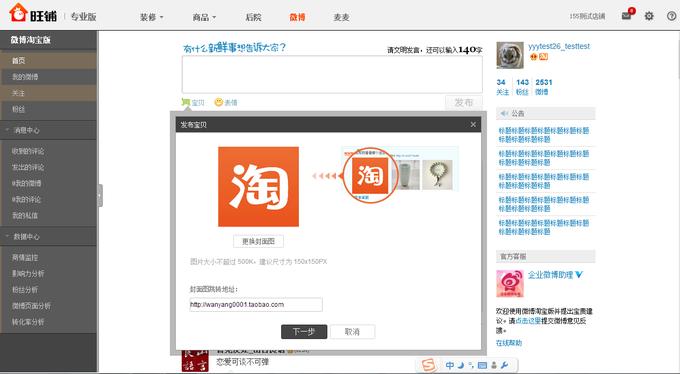Close the 发布宝贝 dialog
Image resolution: width=680 pixels, height=374 pixels.
(473, 125)
